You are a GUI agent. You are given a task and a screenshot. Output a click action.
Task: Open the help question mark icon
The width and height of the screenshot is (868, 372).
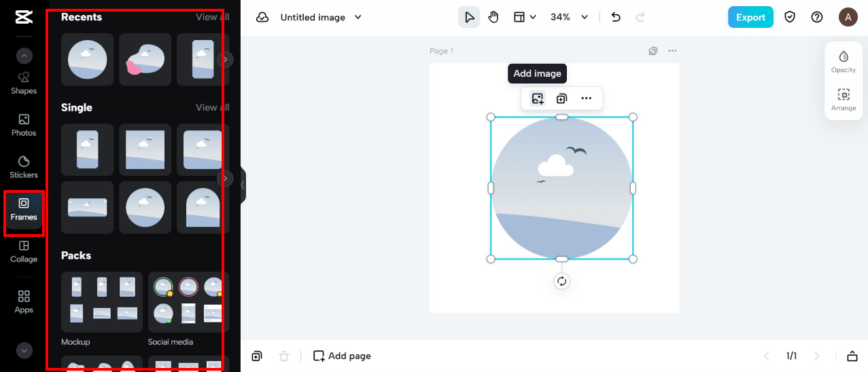(x=817, y=17)
